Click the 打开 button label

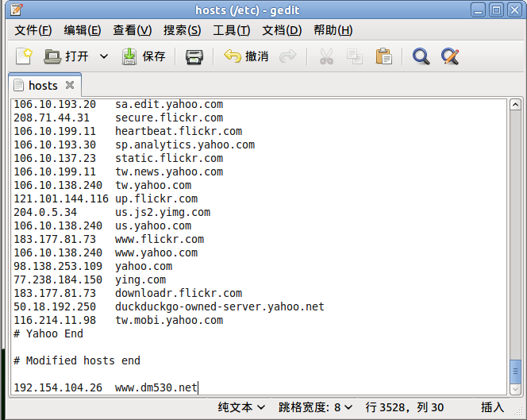(77, 56)
